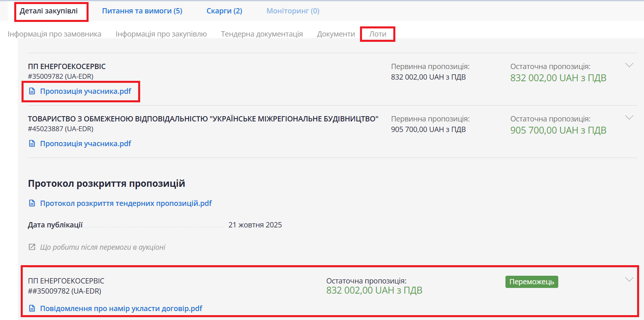Switch to the 'Питання та вимоги (5)' tab
This screenshot has height=320, width=644.
point(142,11)
